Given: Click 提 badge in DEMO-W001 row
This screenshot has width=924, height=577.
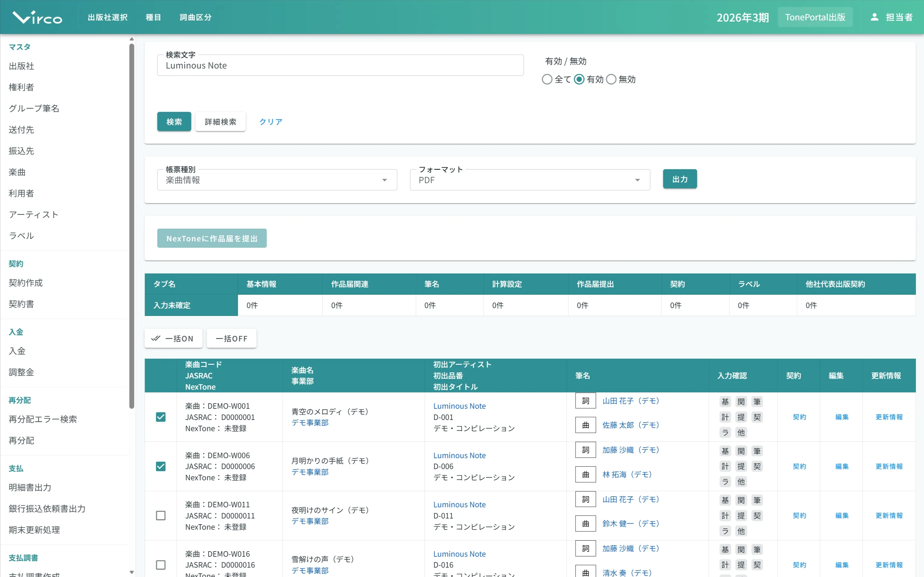Looking at the screenshot, I should [741, 417].
